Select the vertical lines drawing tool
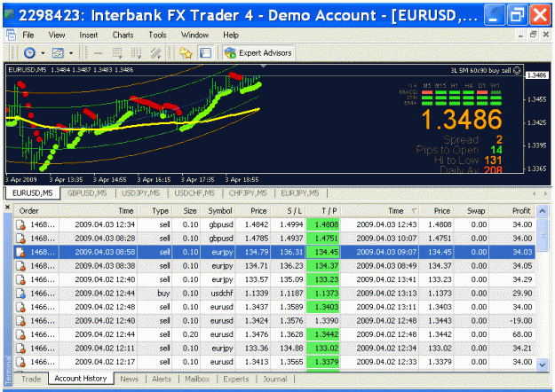The width and height of the screenshot is (555, 392). (x=136, y=53)
